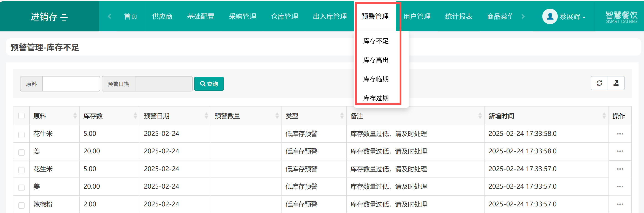Refresh the table with the reload icon
The height and width of the screenshot is (213, 644).
(599, 83)
